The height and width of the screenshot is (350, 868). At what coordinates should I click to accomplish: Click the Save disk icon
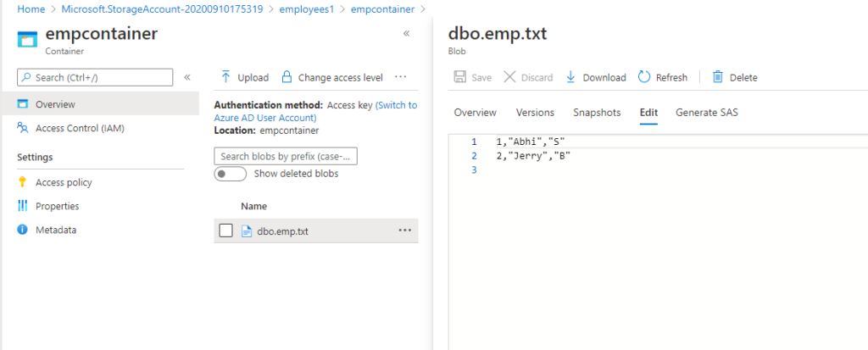point(459,77)
